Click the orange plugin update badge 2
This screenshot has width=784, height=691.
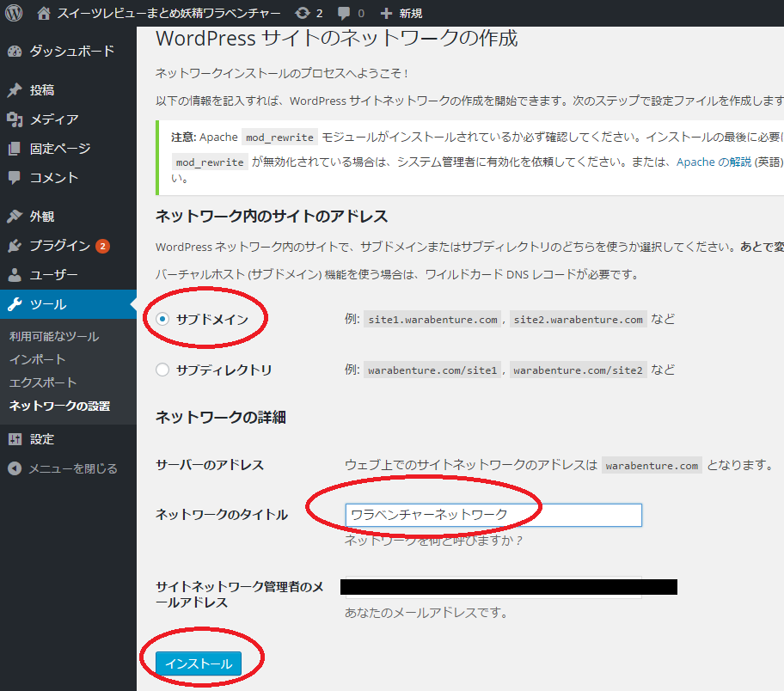pyautogui.click(x=102, y=246)
